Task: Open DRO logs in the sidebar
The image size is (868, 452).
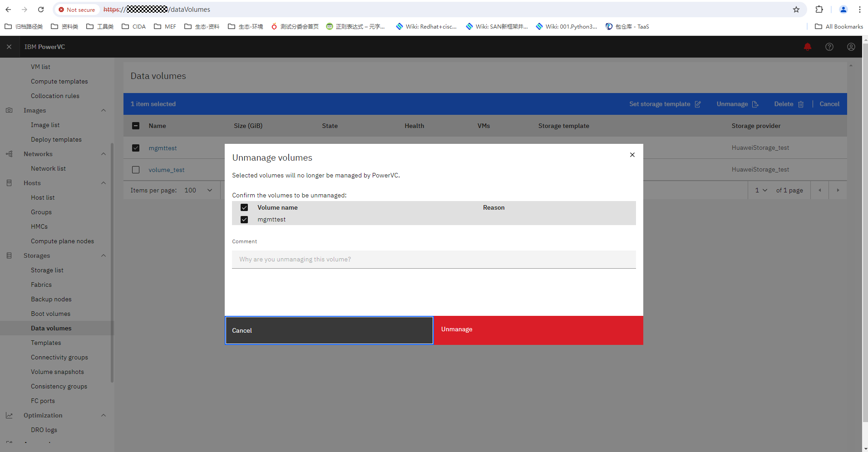Action: (x=44, y=430)
